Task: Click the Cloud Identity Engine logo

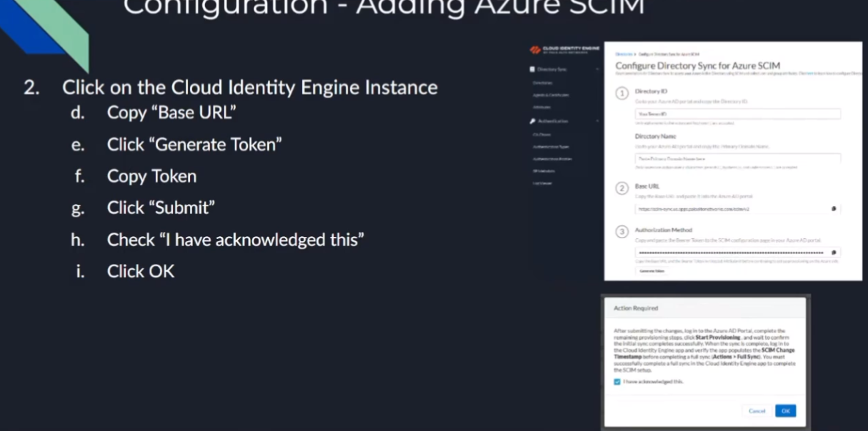Action: tap(564, 50)
